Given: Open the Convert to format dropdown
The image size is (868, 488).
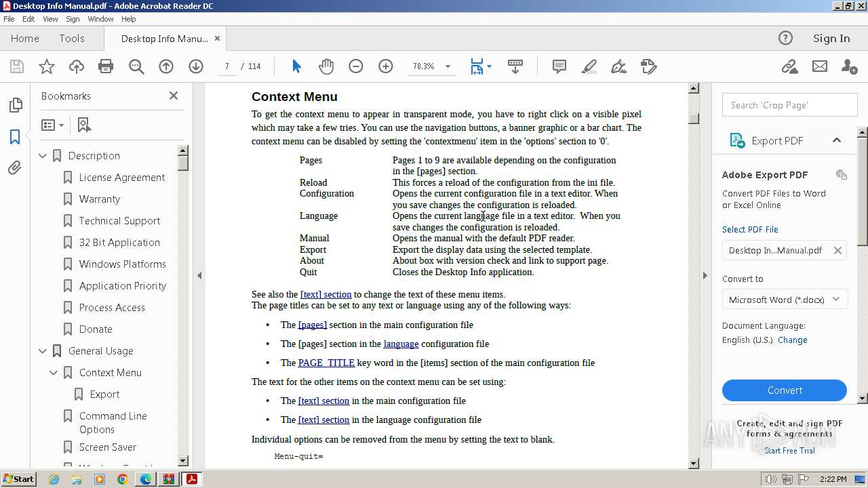Looking at the screenshot, I should coord(785,300).
